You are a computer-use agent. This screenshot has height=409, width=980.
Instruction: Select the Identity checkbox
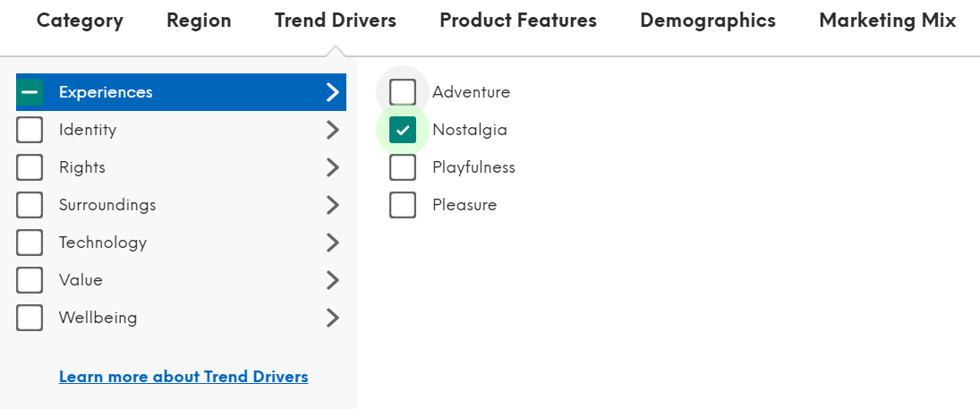30,130
